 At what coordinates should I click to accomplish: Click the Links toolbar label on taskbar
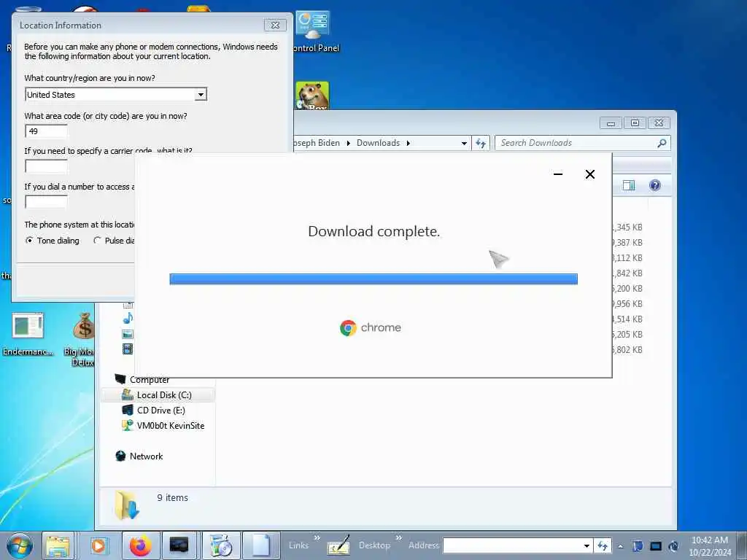coord(298,545)
